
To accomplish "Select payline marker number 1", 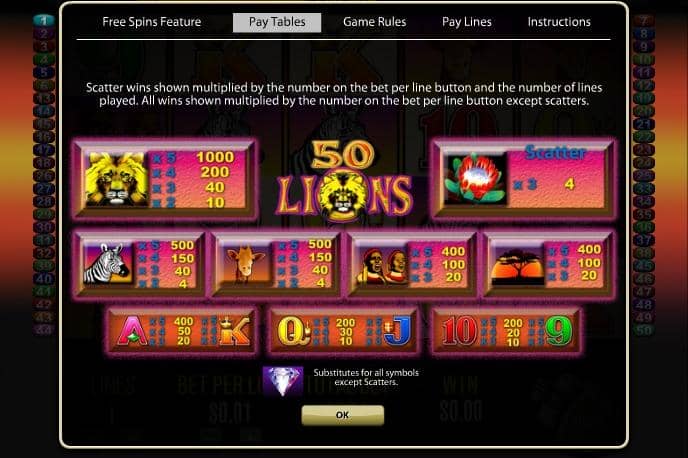I will tap(43, 20).
